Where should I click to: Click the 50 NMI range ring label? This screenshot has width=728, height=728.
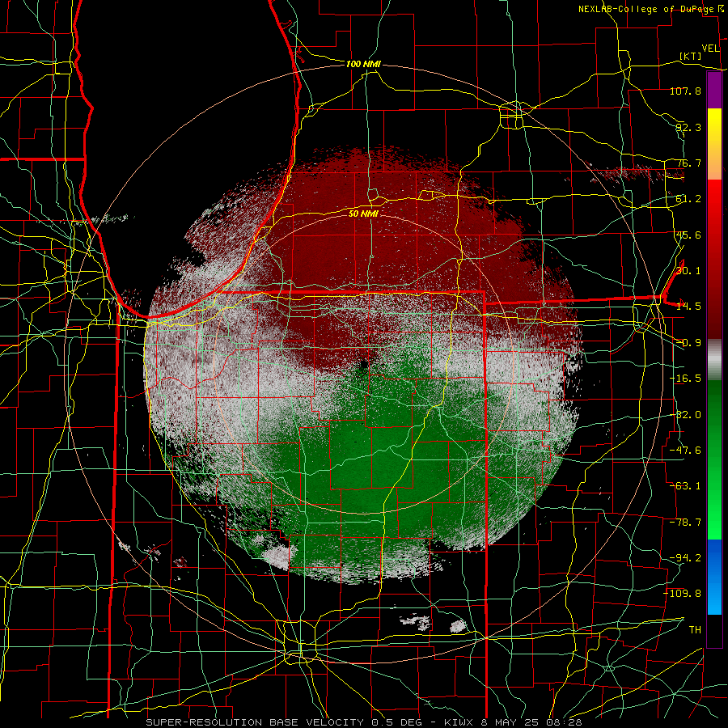click(x=363, y=214)
